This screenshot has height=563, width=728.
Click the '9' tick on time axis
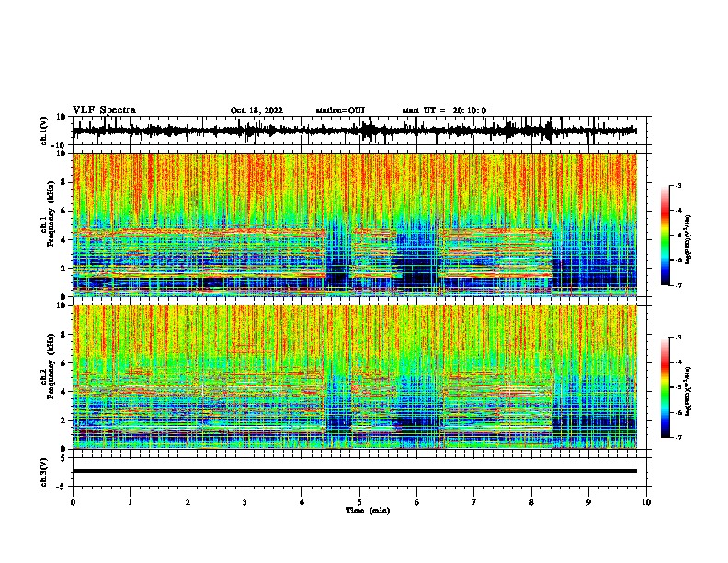tap(588, 502)
